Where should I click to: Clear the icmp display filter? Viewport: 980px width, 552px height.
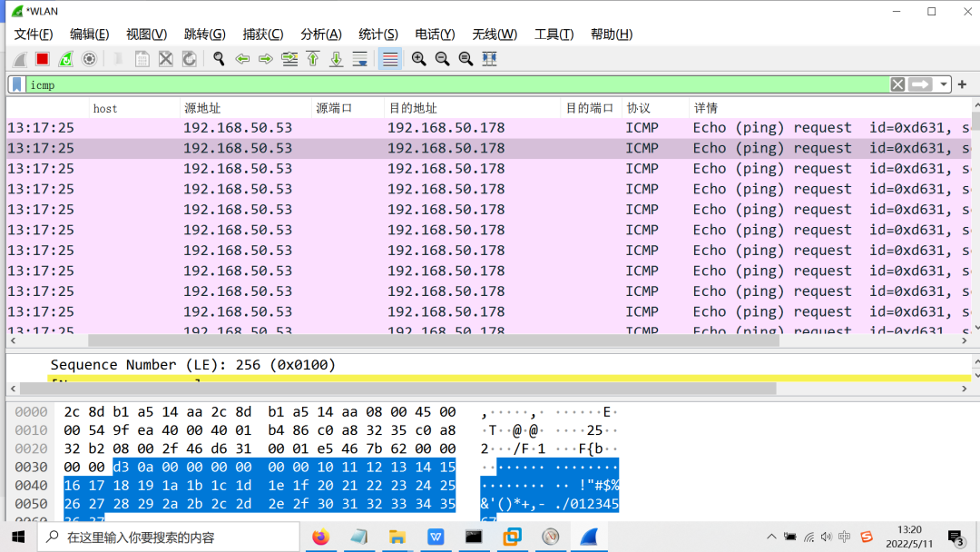point(897,84)
